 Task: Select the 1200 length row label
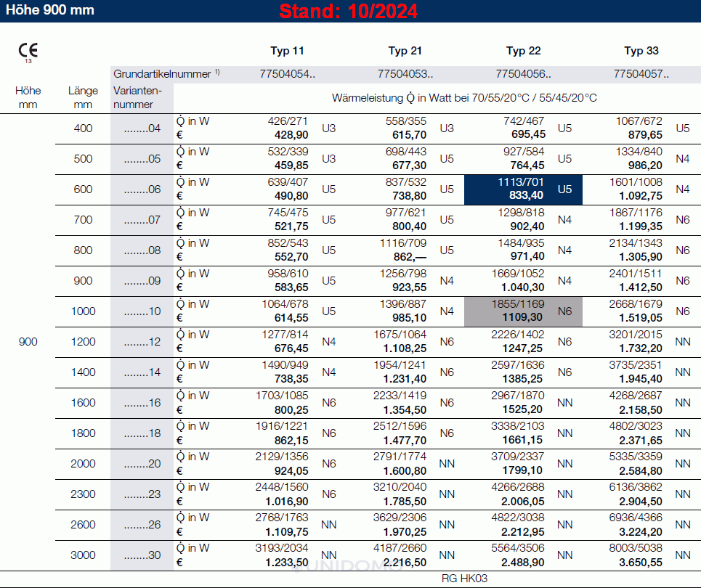coord(83,342)
